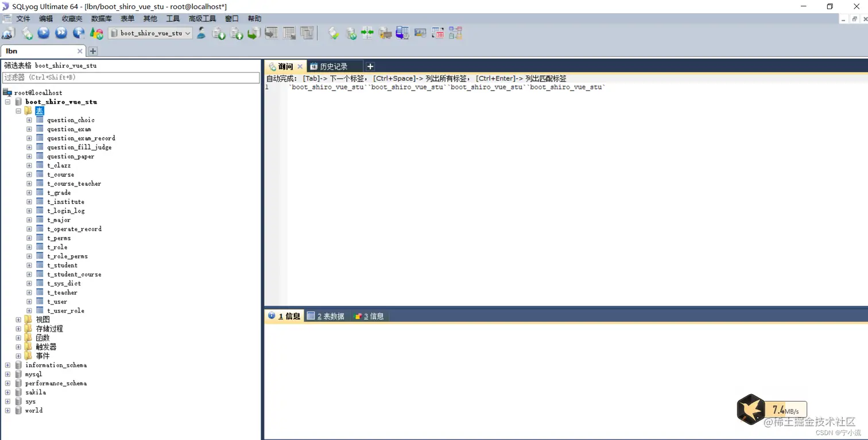The width and height of the screenshot is (868, 440).
Task: Switch to the 2 表数据 tab
Action: (326, 316)
